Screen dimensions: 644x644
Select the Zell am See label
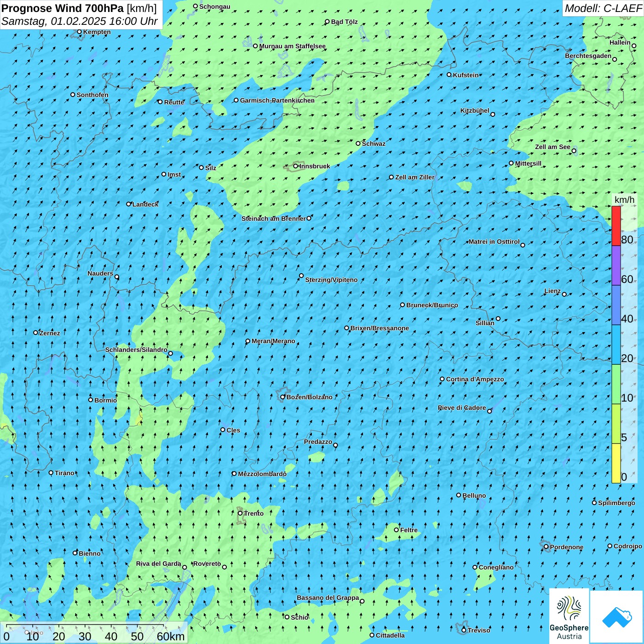point(552,147)
